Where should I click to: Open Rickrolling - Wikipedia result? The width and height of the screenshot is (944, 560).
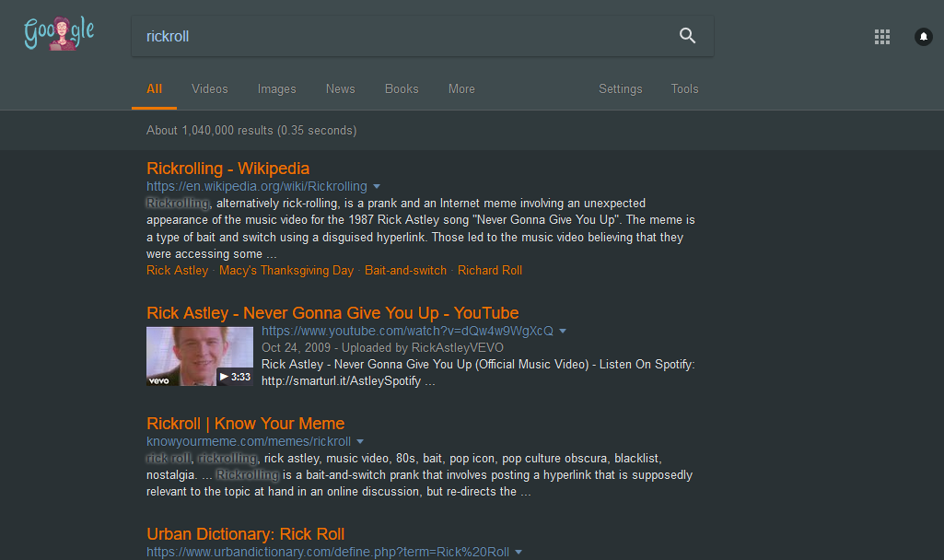click(227, 168)
